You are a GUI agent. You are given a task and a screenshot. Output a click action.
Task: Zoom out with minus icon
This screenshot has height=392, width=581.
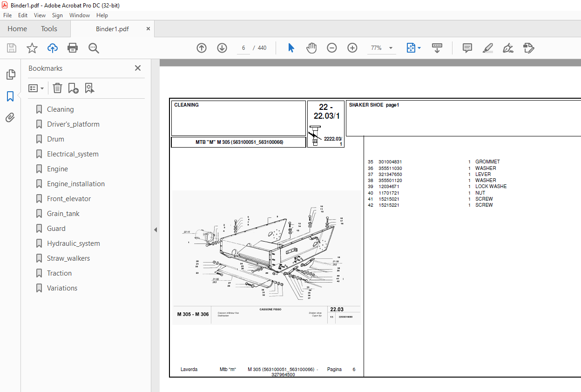(332, 48)
